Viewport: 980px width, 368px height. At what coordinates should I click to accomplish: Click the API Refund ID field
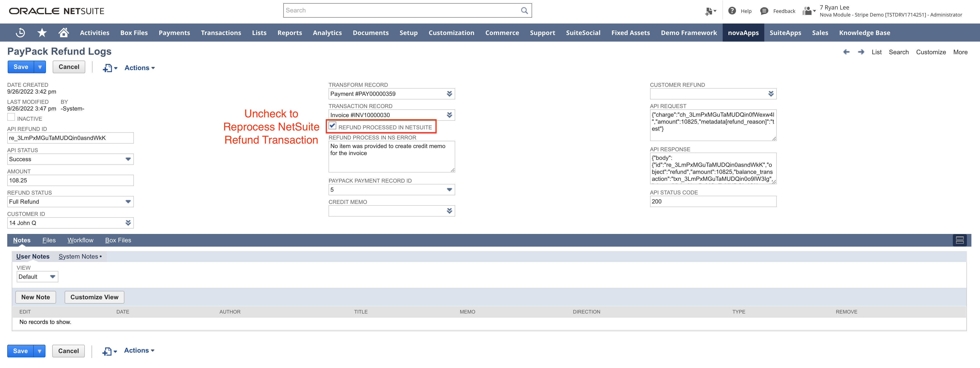click(70, 138)
